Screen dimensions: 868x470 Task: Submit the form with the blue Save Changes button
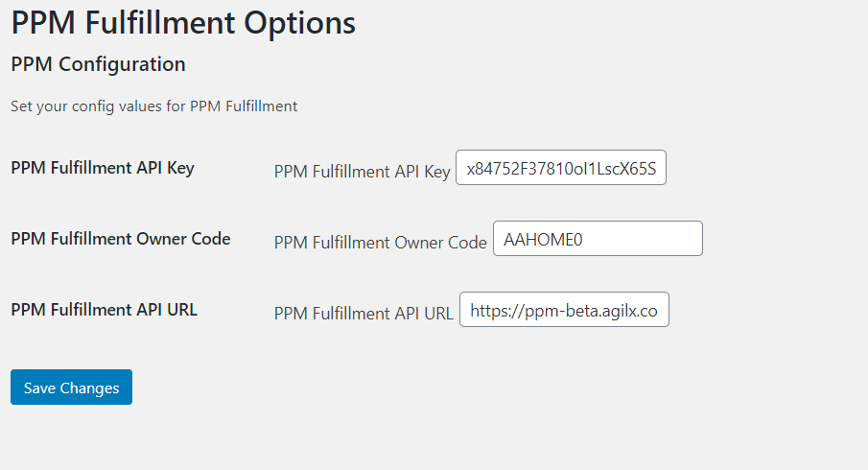pyautogui.click(x=71, y=387)
